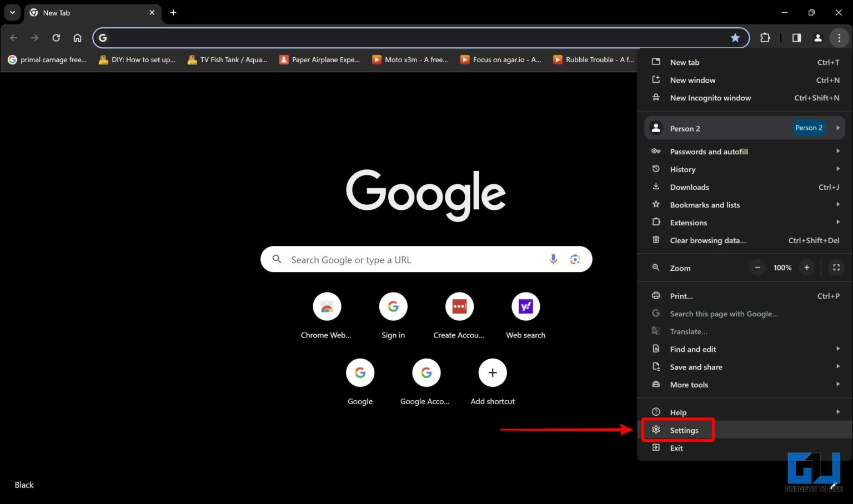Click the fullscreen icon next to Zoom

[x=836, y=268]
